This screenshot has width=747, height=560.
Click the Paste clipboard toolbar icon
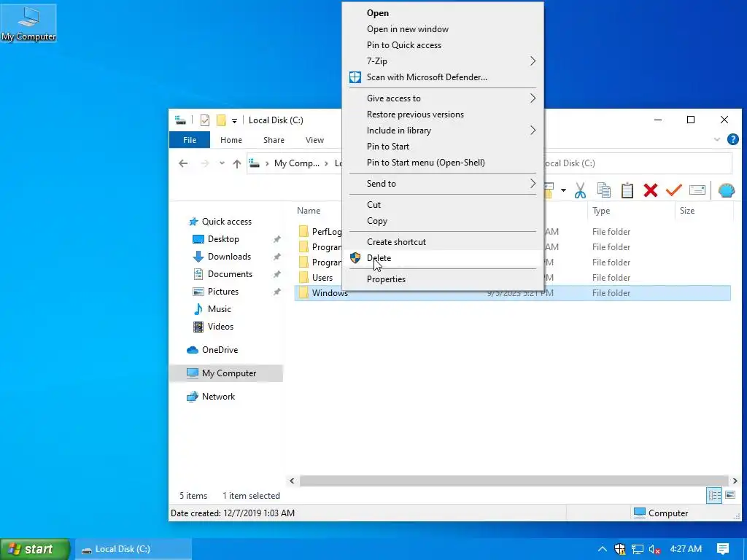coord(627,190)
